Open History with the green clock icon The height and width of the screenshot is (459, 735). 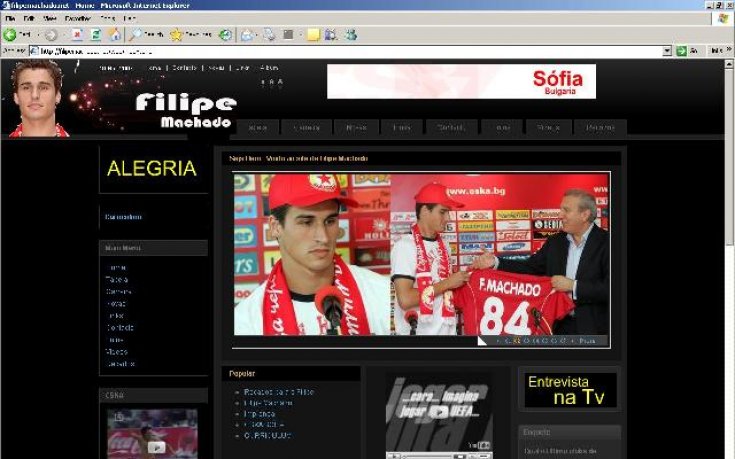225,35
